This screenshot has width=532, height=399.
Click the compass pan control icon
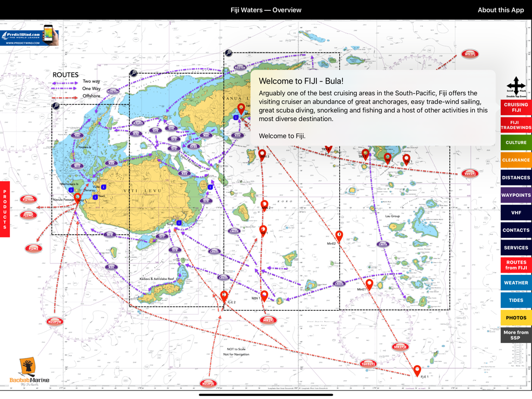point(516,85)
